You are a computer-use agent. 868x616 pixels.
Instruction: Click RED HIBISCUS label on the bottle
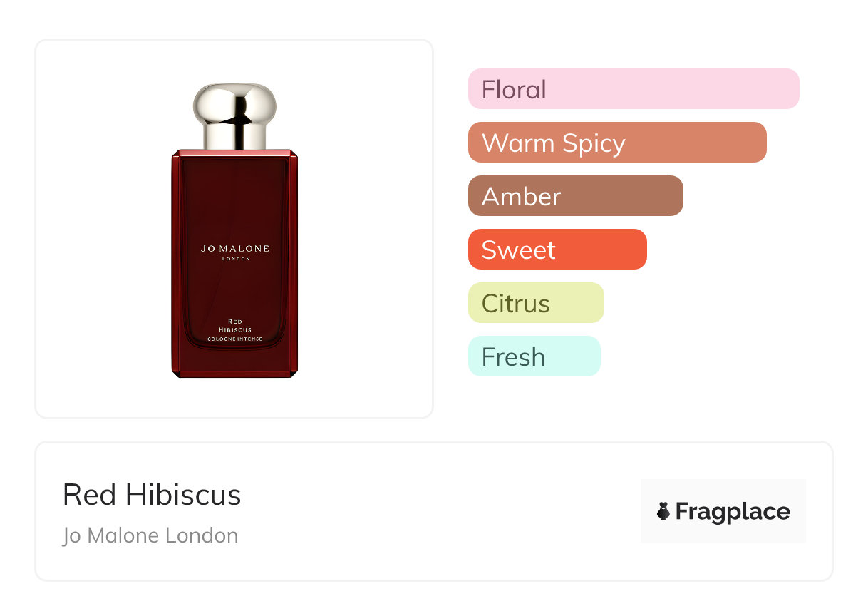[x=234, y=326]
